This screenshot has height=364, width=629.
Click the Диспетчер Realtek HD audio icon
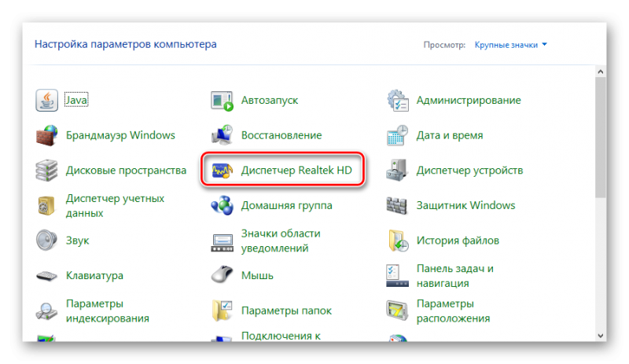[x=222, y=171]
